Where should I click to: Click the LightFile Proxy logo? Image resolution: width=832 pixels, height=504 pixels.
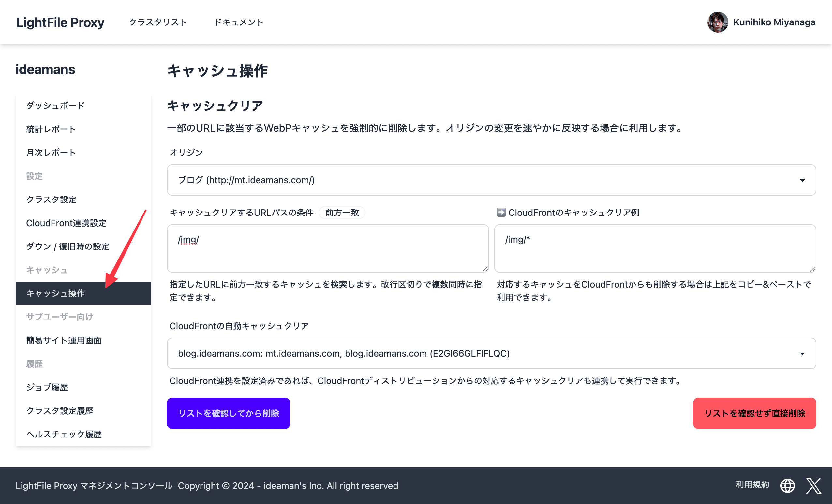pyautogui.click(x=60, y=22)
